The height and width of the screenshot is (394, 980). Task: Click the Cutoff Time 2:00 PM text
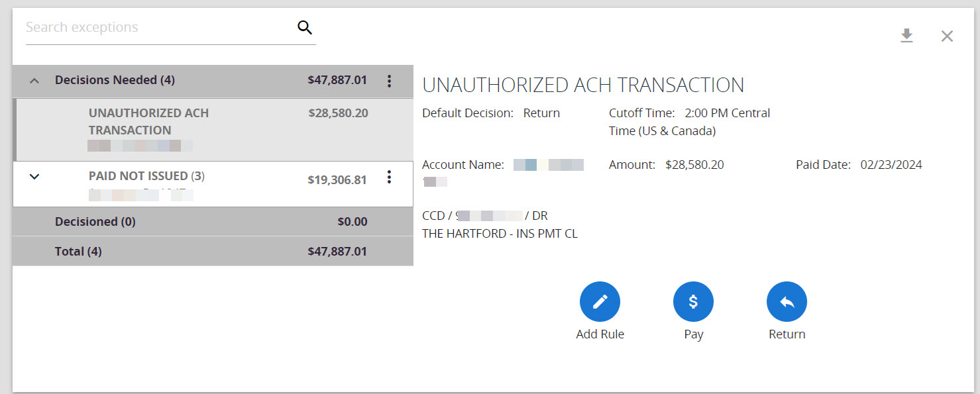tap(689, 122)
